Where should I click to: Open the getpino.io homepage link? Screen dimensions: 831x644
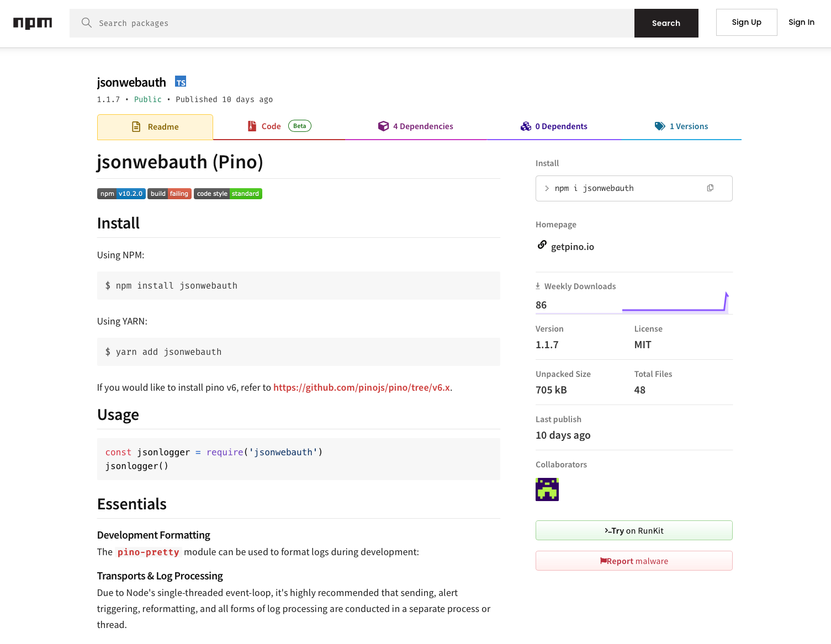pyautogui.click(x=573, y=247)
